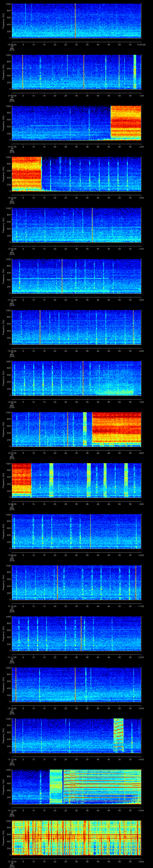Click the green burst near 57s in 13:00:00 panel
This screenshot has width=153, height=868.
coord(134,72)
